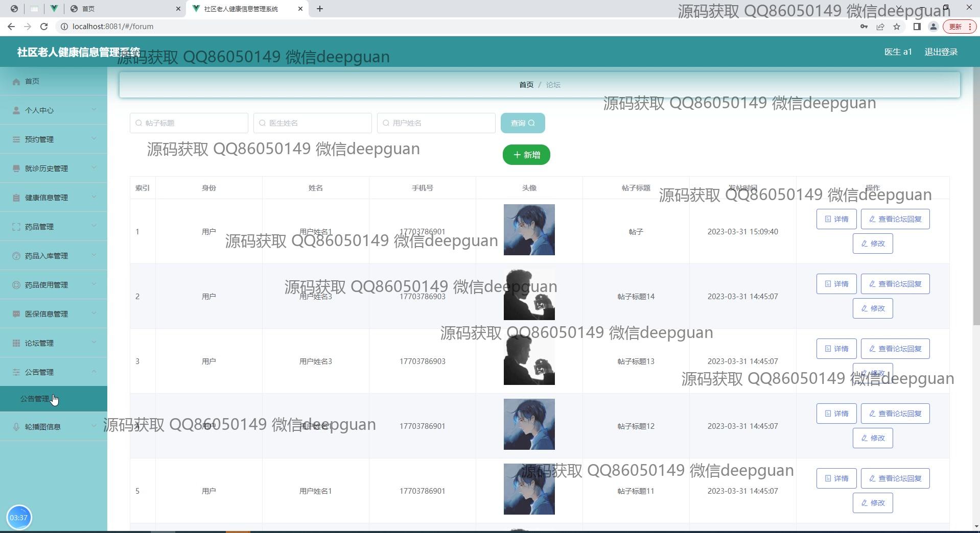Expand the 个人中心 sidebar menu
Viewport: 980px width, 533px height.
click(x=54, y=110)
